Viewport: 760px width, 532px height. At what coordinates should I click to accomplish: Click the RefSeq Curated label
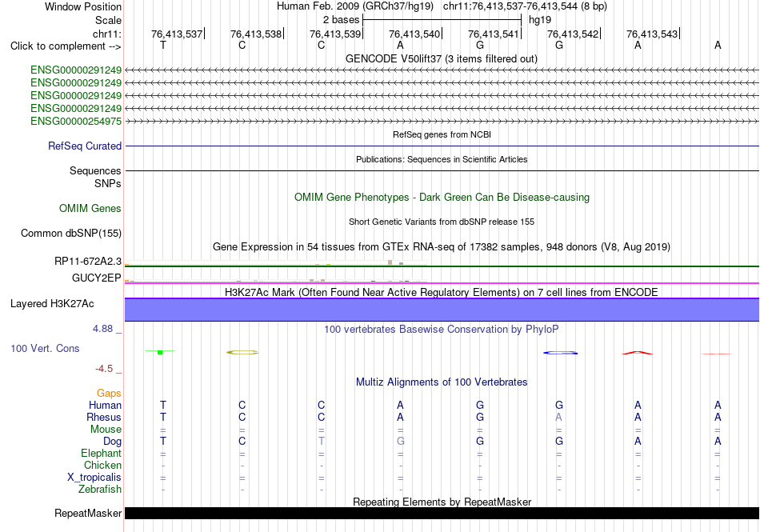[85, 146]
